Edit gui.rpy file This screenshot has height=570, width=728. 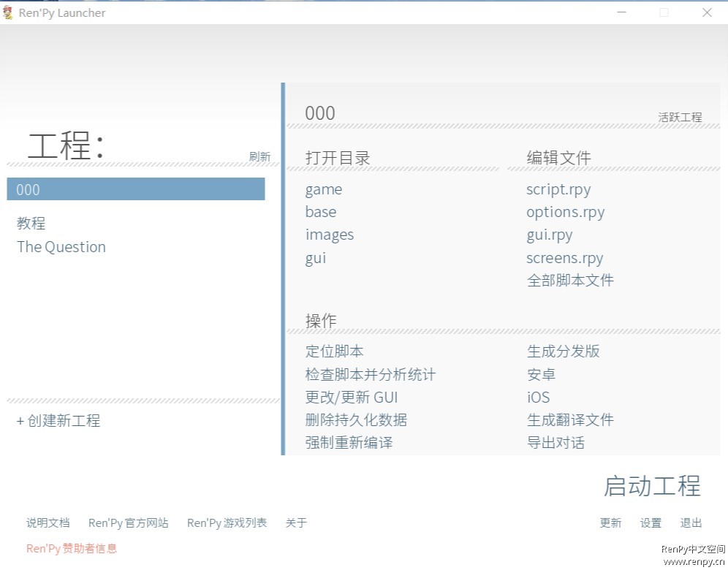coord(549,235)
